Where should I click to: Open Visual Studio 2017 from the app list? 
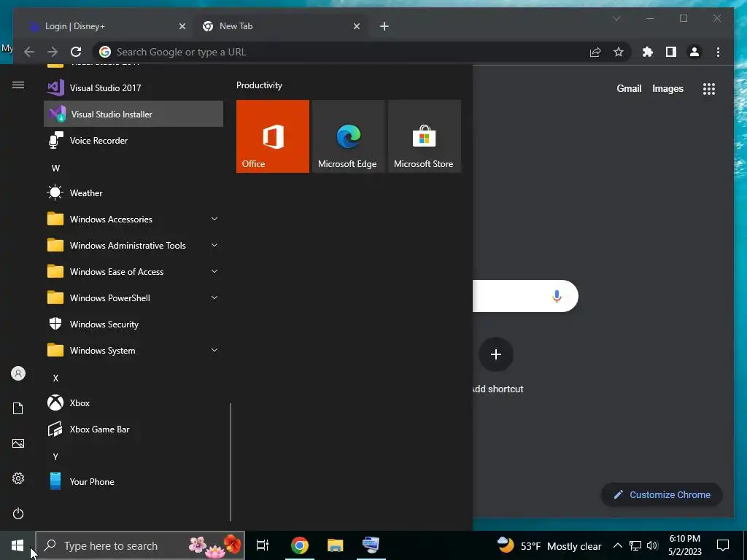pyautogui.click(x=133, y=87)
